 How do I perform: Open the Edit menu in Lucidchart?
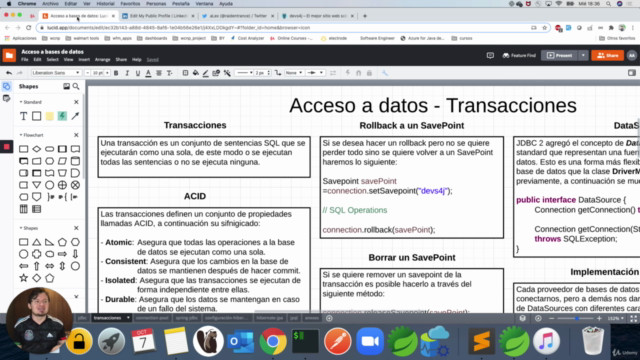[37, 60]
